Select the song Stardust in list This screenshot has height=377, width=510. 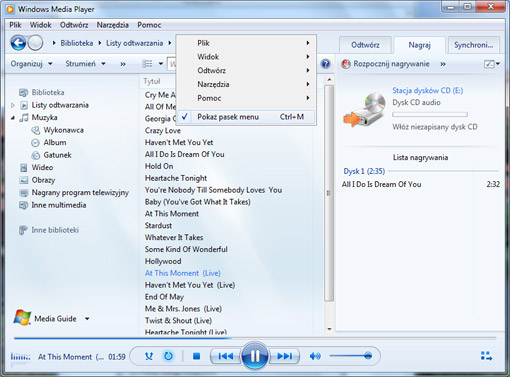[x=158, y=226]
